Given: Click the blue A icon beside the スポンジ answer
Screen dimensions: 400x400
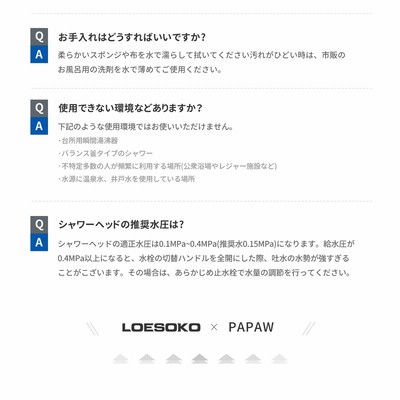Looking at the screenshot, I should pyautogui.click(x=39, y=54).
